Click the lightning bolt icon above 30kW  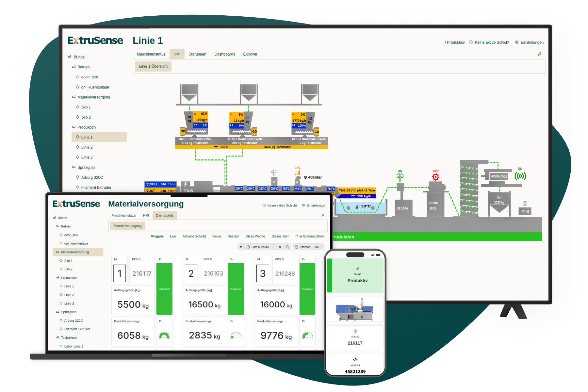(x=186, y=185)
